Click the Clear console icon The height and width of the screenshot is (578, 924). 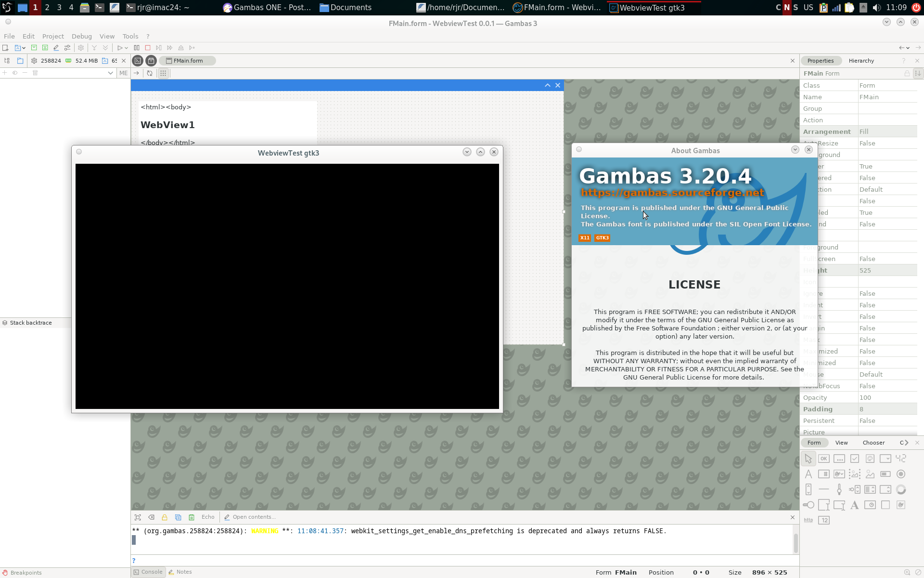[151, 517]
